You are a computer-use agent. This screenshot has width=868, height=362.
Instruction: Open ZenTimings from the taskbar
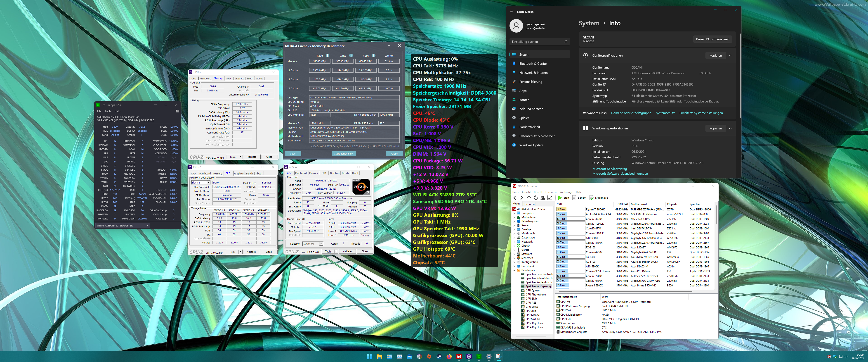click(x=479, y=357)
